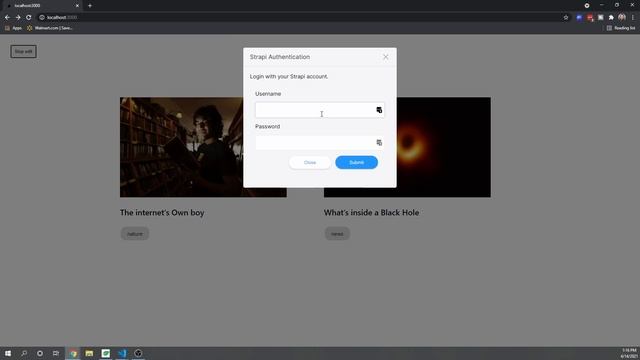Open the Reading list panel

[x=621, y=28]
